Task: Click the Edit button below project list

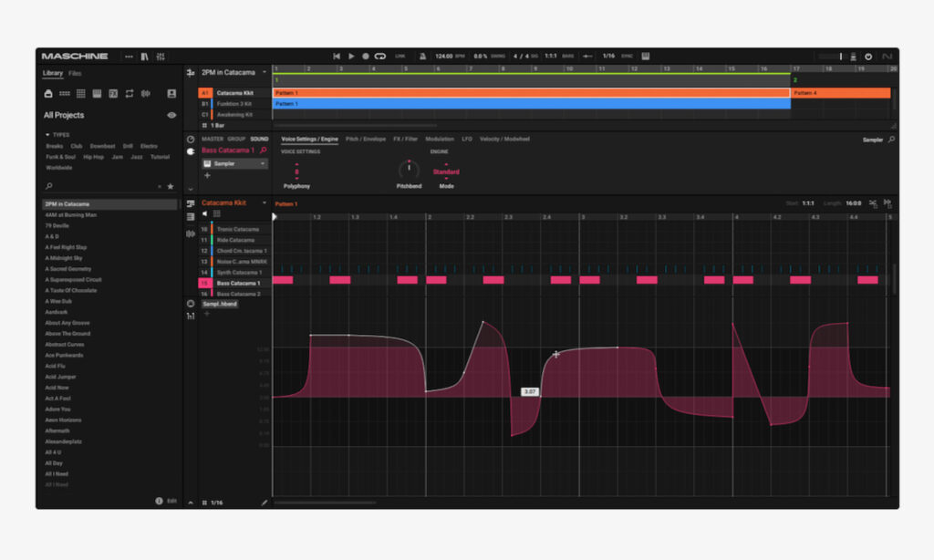Action: [171, 501]
